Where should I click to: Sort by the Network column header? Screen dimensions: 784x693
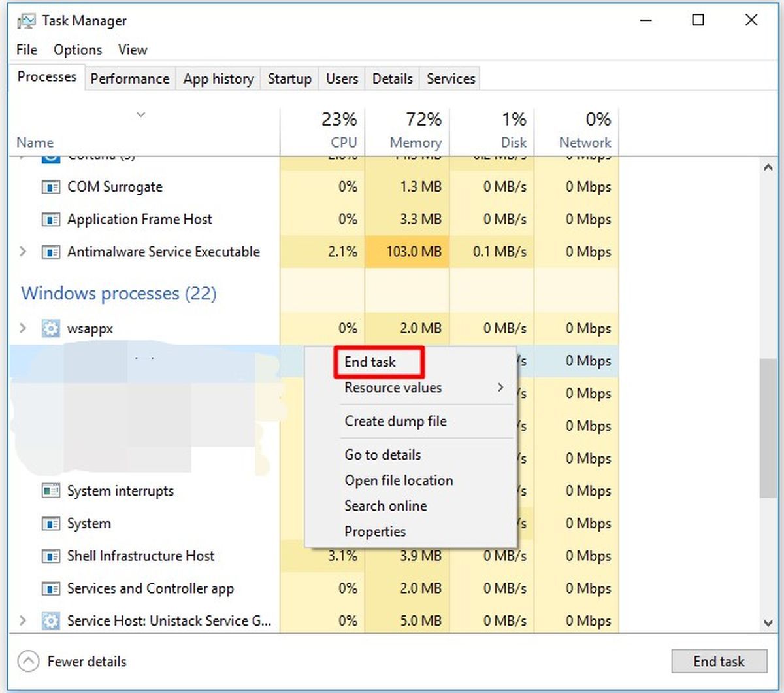coord(577,131)
